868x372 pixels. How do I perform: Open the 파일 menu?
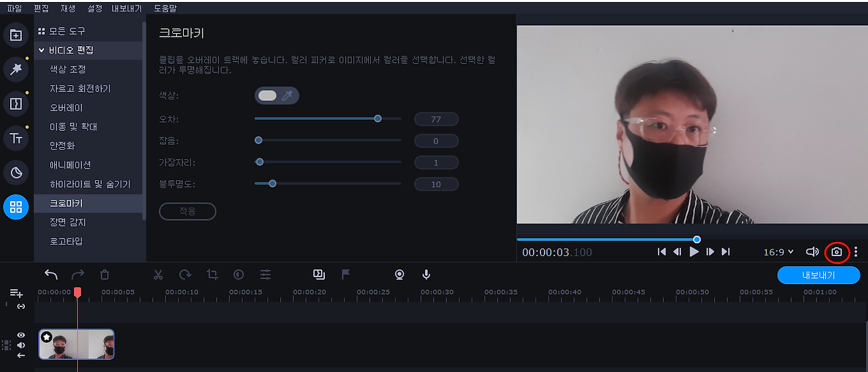(x=14, y=9)
